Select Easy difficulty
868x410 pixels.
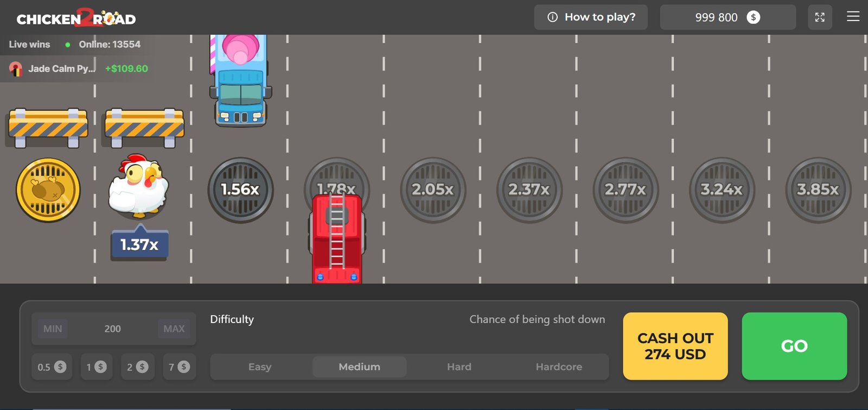point(260,367)
